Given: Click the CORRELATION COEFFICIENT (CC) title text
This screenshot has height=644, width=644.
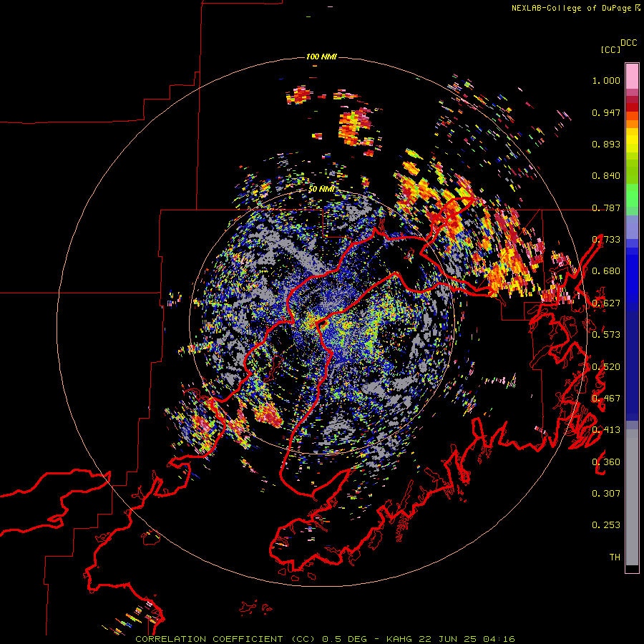Looking at the screenshot, I should 225,639.
